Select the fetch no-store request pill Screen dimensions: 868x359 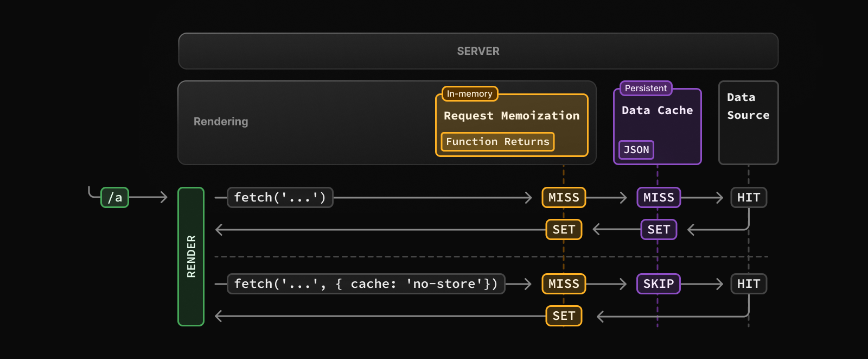(366, 284)
